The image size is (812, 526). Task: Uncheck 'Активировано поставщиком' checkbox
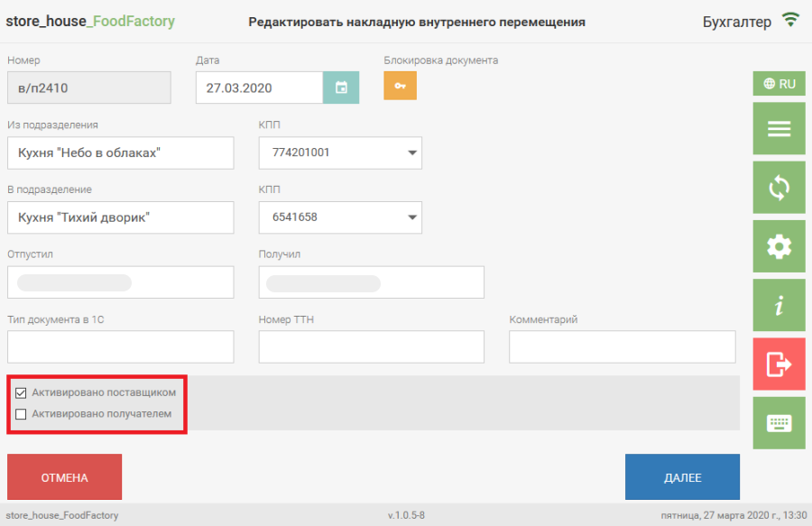click(x=22, y=392)
